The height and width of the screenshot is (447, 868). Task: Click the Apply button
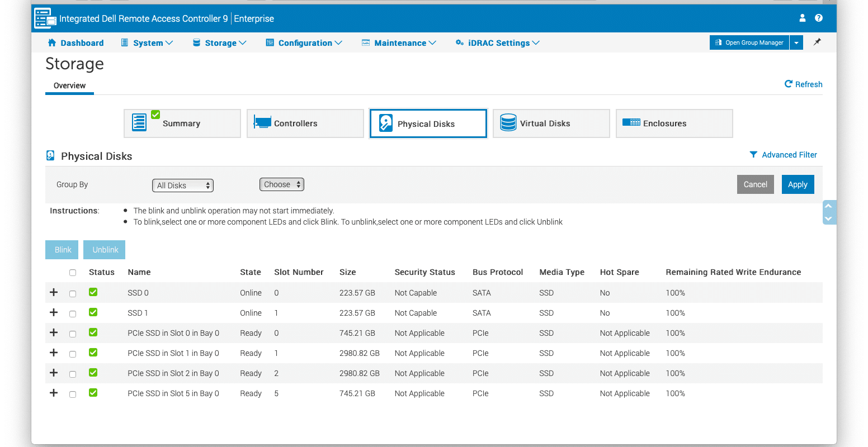click(x=798, y=184)
